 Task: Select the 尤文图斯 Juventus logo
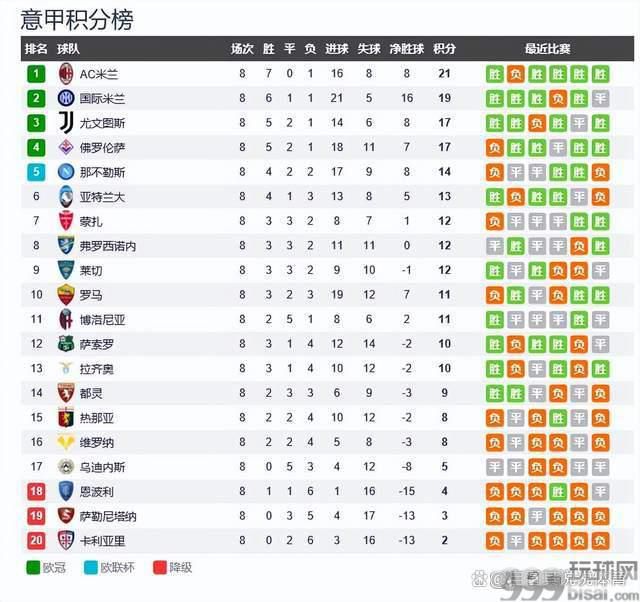point(66,122)
